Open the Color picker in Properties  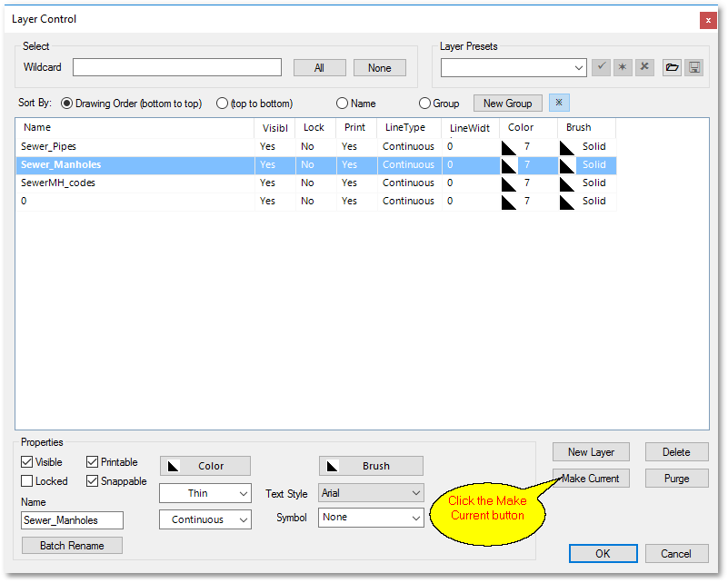point(205,466)
